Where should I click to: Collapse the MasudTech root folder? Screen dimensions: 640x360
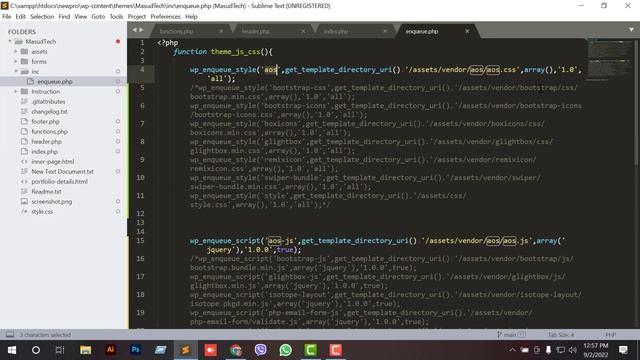coord(10,41)
